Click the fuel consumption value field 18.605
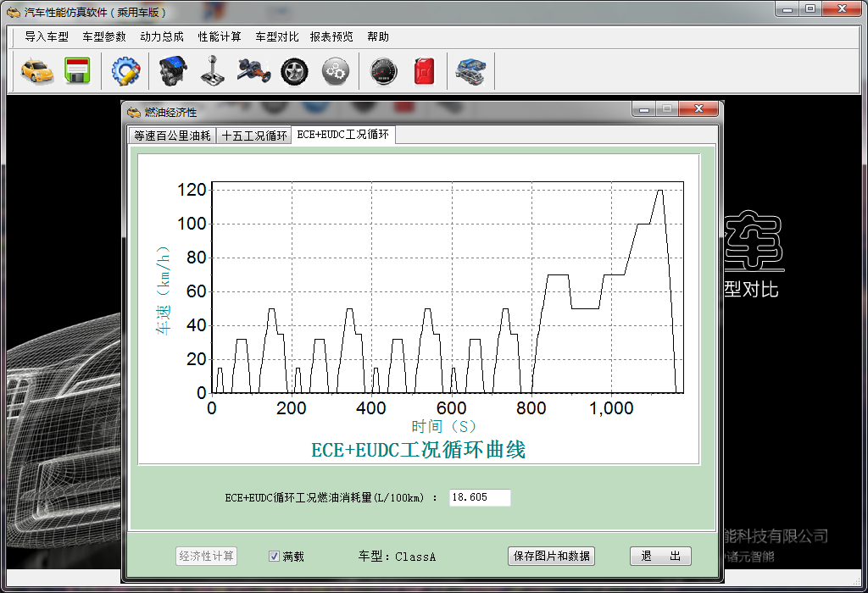 [x=480, y=497]
